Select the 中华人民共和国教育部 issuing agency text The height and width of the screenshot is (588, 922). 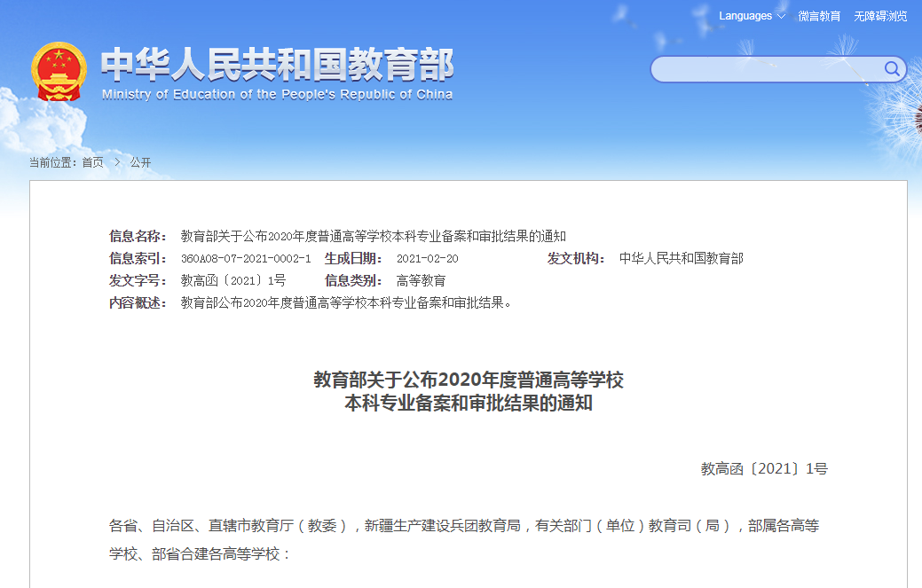coord(682,258)
